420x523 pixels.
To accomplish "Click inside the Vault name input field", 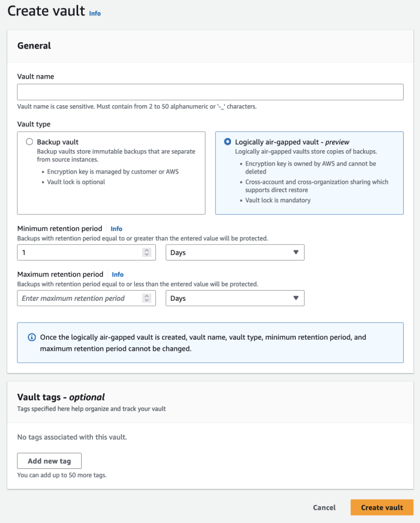I will pyautogui.click(x=209, y=92).
